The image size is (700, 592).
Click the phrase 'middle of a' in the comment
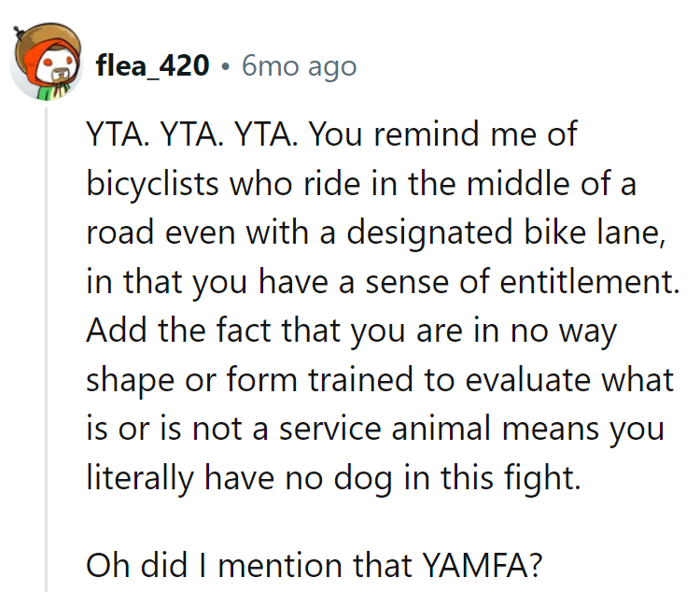click(x=551, y=184)
